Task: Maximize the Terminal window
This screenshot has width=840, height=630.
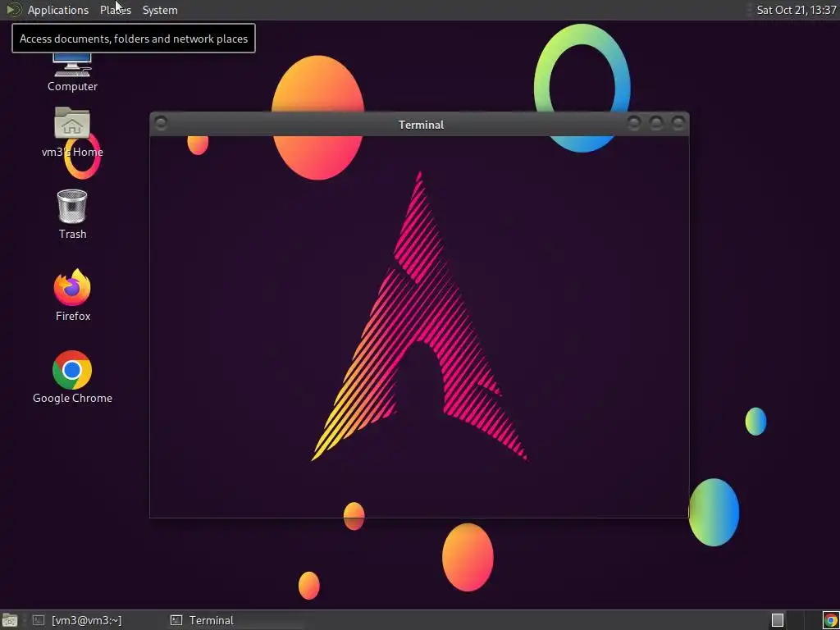Action: coord(655,123)
